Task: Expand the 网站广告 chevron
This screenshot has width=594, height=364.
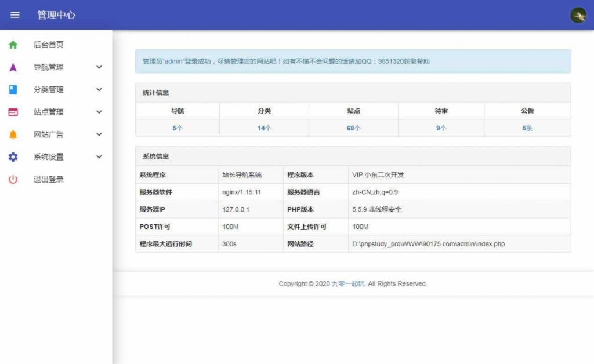Action: (x=99, y=134)
